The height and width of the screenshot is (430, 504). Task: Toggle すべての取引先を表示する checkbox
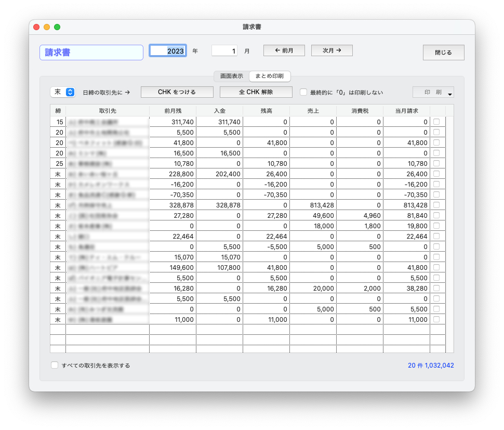click(x=55, y=366)
